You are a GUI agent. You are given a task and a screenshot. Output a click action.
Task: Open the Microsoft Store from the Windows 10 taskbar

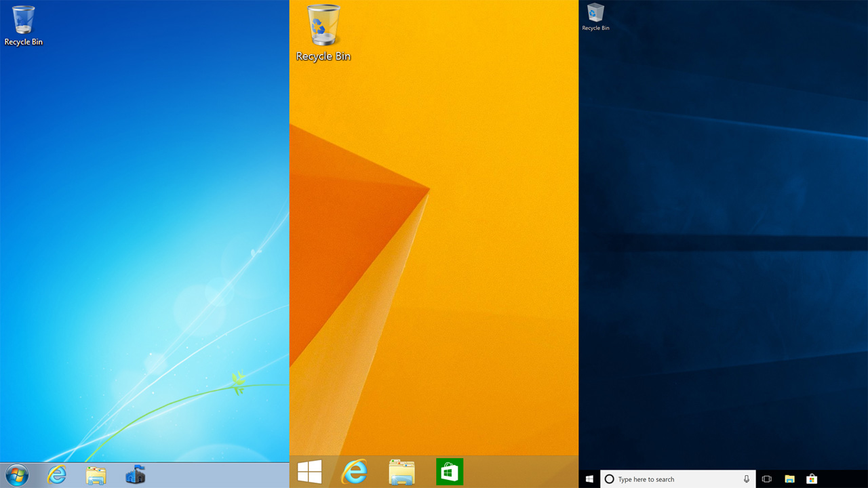coord(811,479)
